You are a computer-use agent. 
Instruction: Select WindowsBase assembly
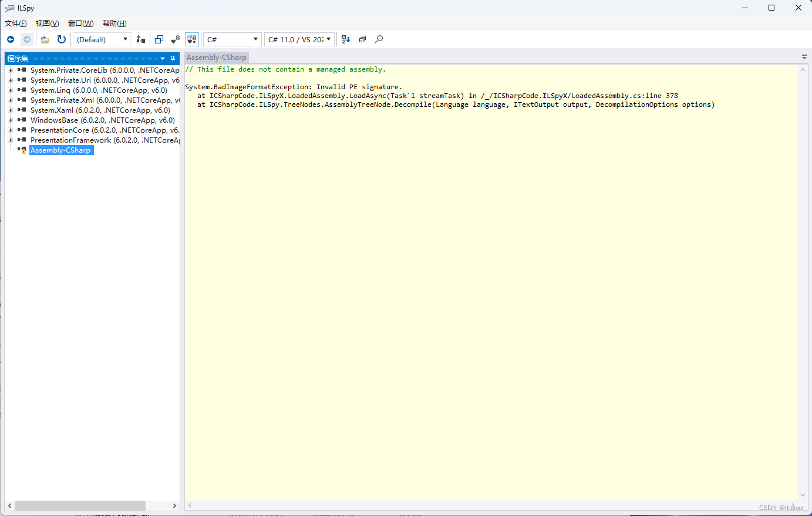[103, 120]
